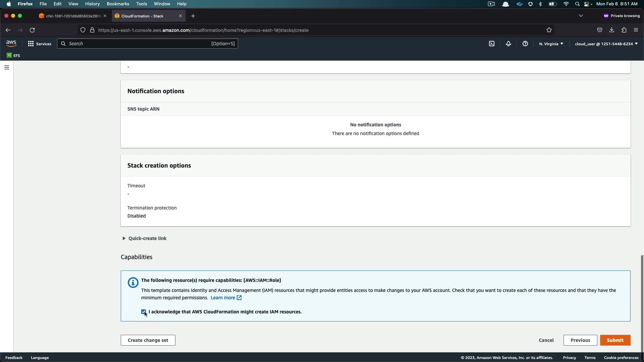Click the orange Submit button
644x362 pixels.
[615, 340]
